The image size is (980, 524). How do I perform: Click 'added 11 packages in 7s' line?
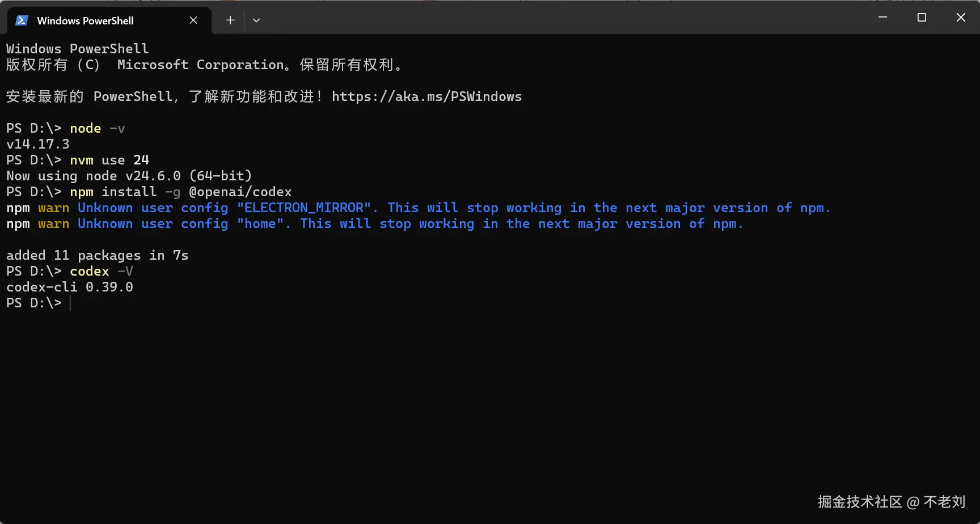(x=98, y=255)
